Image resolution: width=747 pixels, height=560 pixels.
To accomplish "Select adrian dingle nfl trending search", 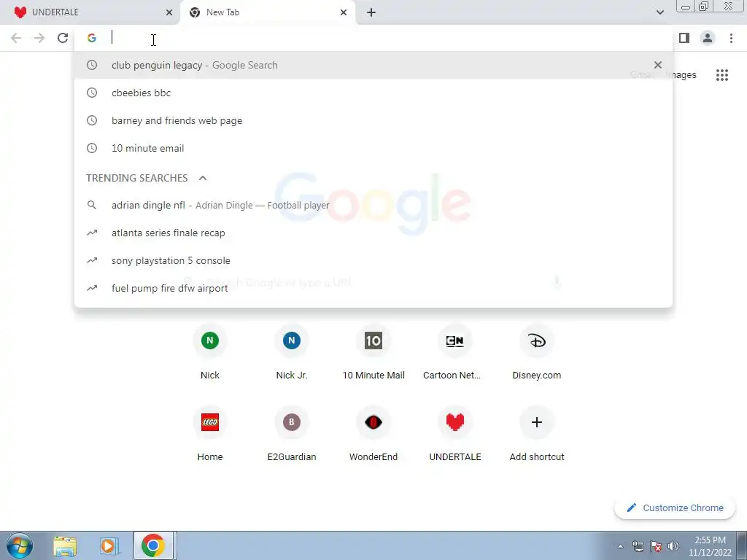I will 373,205.
